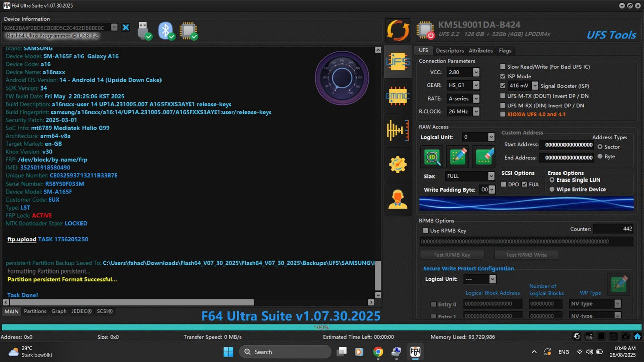Show hidden system tray icons chevron
This screenshot has width=644, height=362.
tap(534, 352)
